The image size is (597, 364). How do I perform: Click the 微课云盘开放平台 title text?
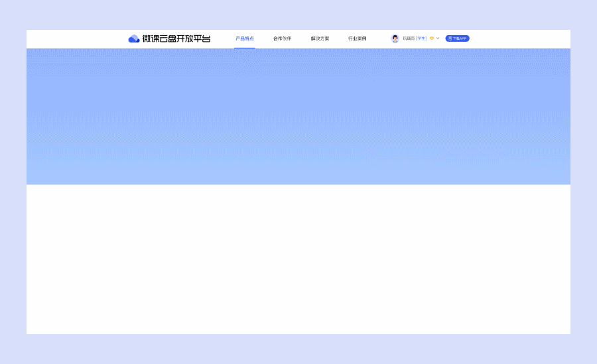[x=176, y=38]
